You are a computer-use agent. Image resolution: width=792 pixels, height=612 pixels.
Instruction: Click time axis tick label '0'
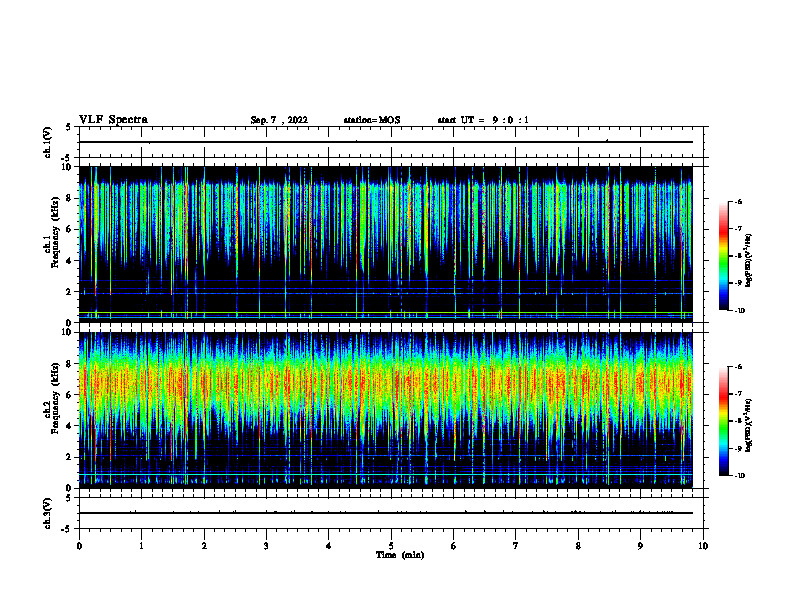pos(79,546)
